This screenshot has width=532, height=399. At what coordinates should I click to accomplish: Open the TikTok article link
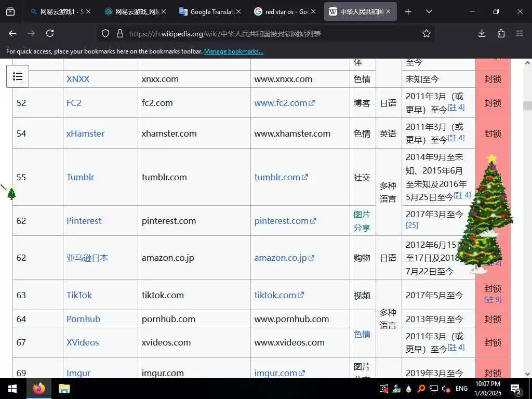[x=79, y=295]
